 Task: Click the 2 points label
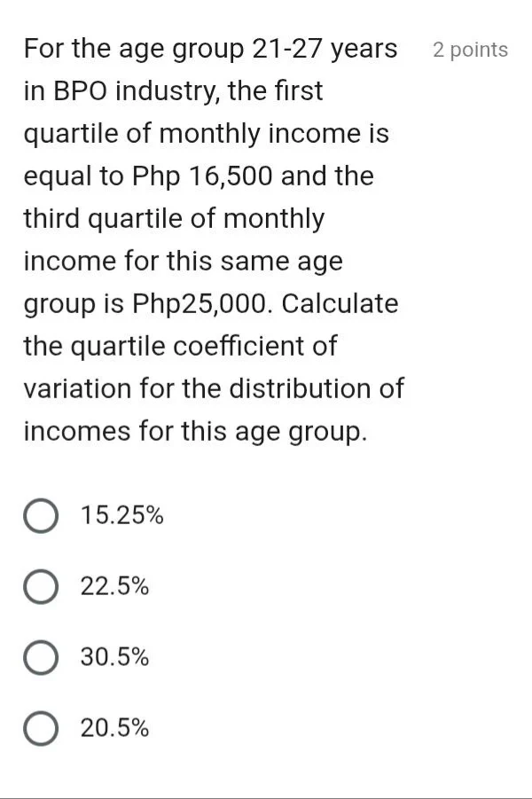point(469,51)
